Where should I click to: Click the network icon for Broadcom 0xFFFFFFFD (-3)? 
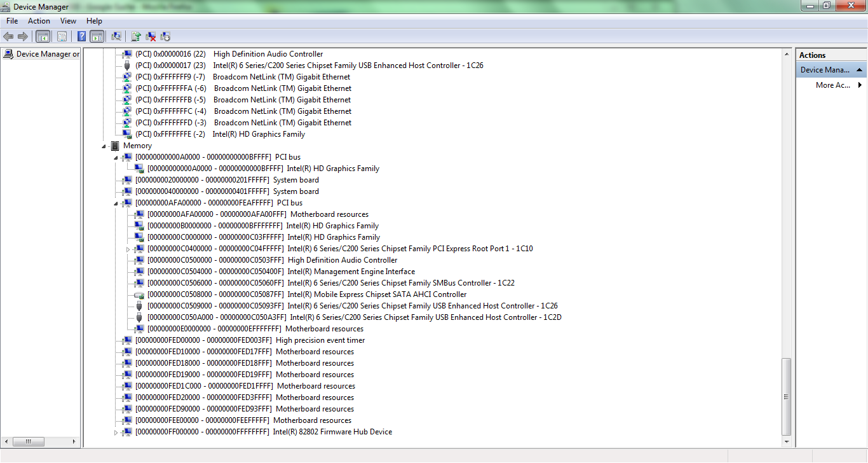click(x=127, y=123)
